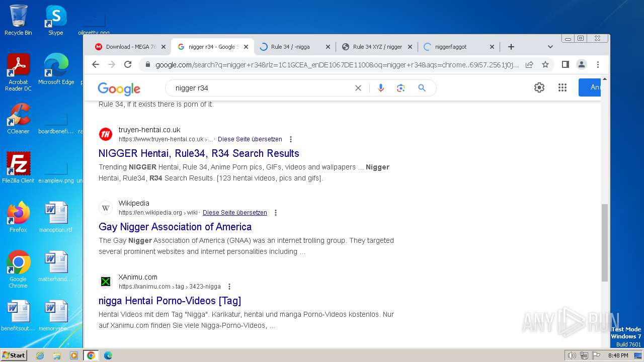Open CCleaner desktop shortcut
This screenshot has height=362, width=644.
click(18, 119)
